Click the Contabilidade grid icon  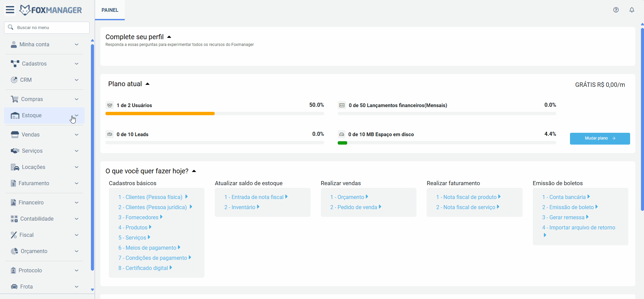(x=14, y=219)
